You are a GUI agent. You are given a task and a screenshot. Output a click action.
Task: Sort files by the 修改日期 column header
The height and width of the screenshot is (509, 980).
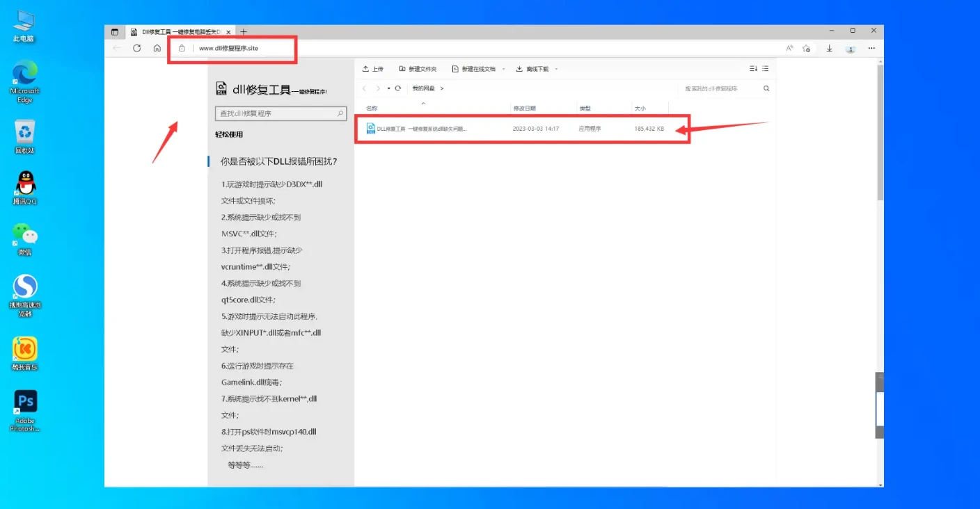point(525,108)
